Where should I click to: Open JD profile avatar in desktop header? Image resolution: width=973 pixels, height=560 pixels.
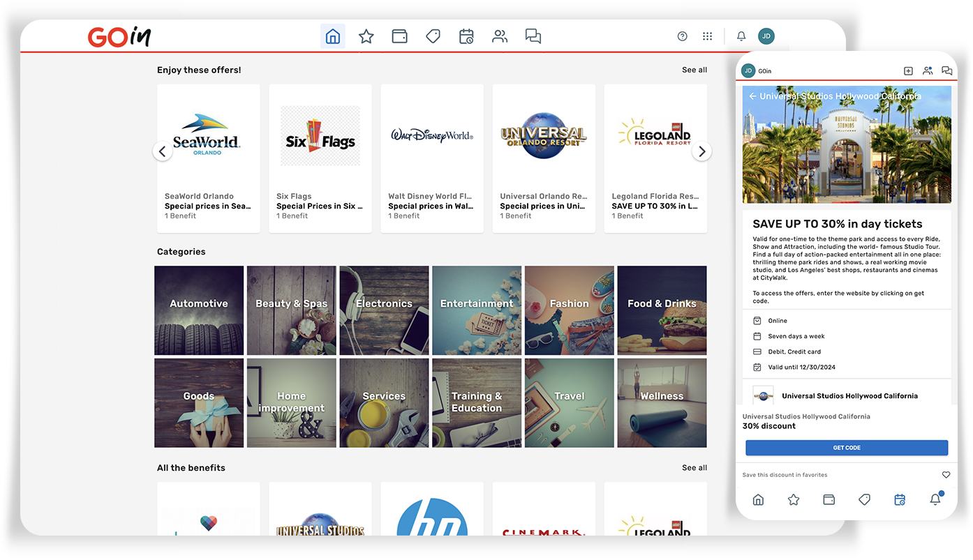click(x=766, y=36)
